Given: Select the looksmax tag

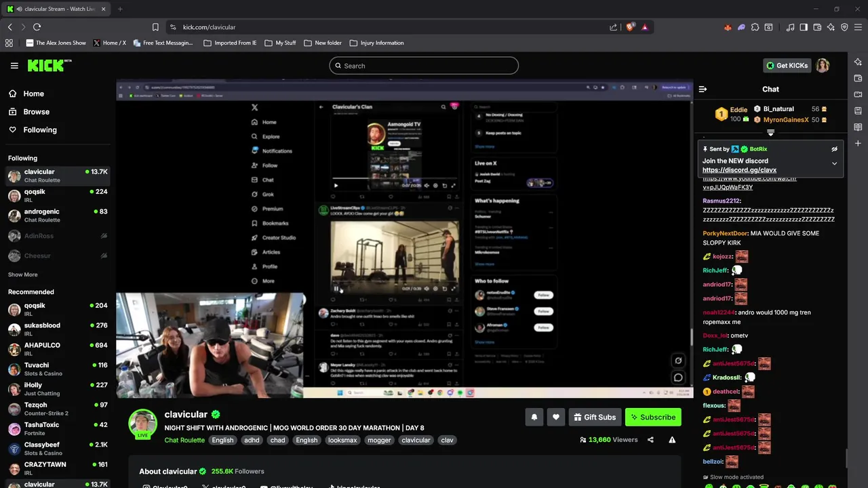Looking at the screenshot, I should click(x=342, y=440).
